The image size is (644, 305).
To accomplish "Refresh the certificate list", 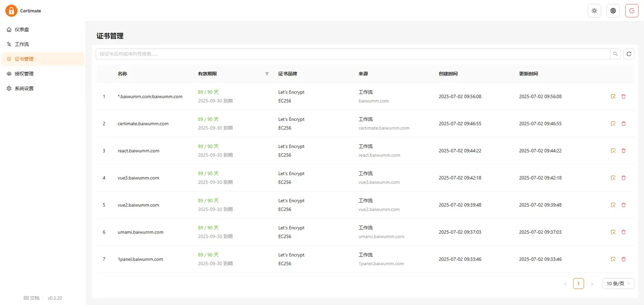I will tap(629, 54).
